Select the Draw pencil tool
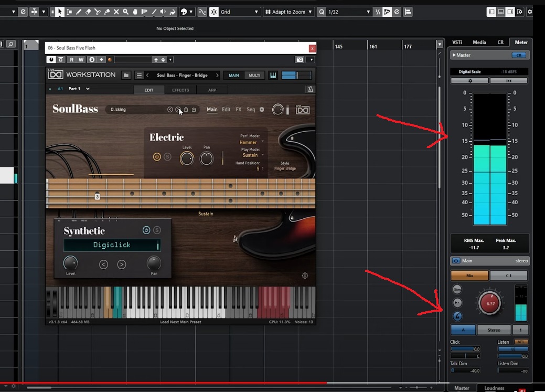Image resolution: width=545 pixels, height=392 pixels. [79, 12]
